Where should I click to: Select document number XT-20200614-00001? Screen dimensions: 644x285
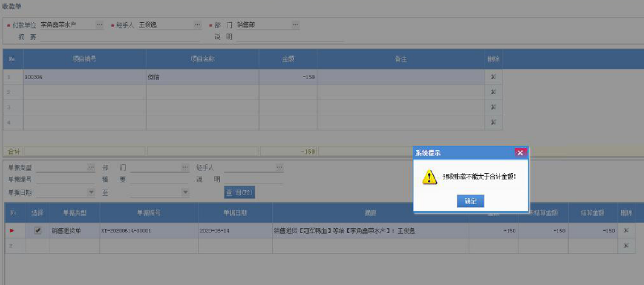point(149,231)
